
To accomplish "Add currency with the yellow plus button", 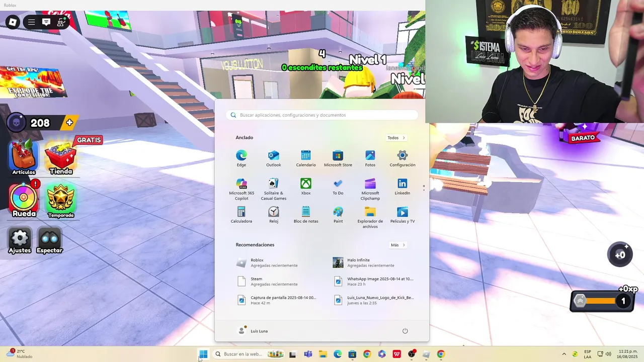I will pos(69,122).
